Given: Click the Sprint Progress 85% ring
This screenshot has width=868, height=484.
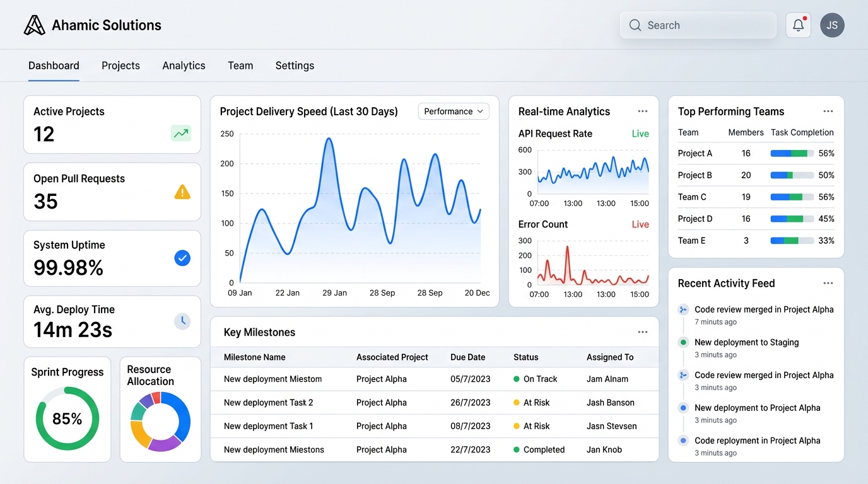Looking at the screenshot, I should click(x=67, y=418).
